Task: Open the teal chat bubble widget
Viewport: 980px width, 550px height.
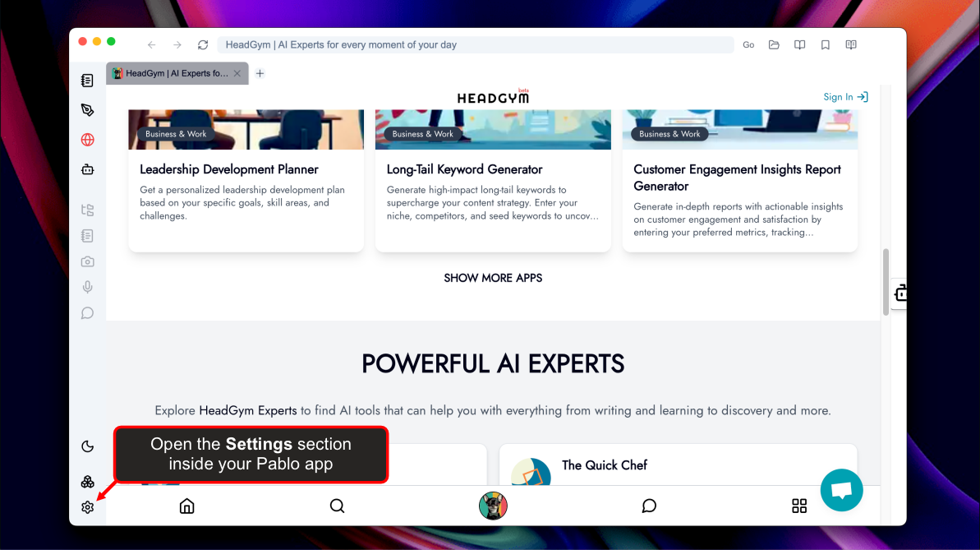Action: [841, 490]
